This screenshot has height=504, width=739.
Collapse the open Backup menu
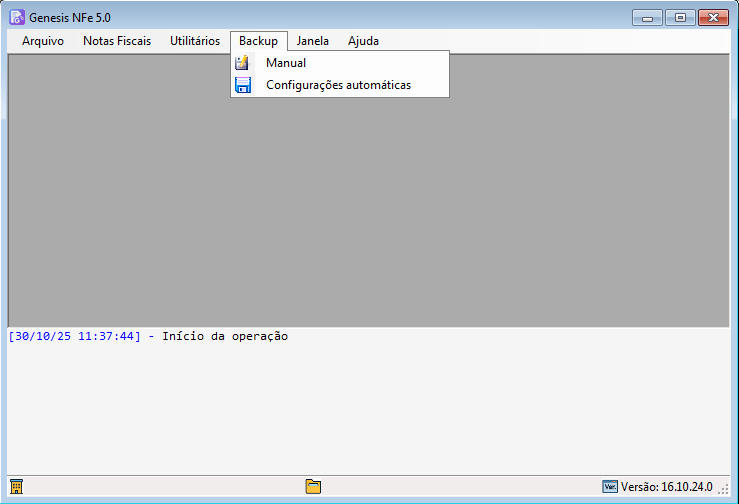coord(258,41)
